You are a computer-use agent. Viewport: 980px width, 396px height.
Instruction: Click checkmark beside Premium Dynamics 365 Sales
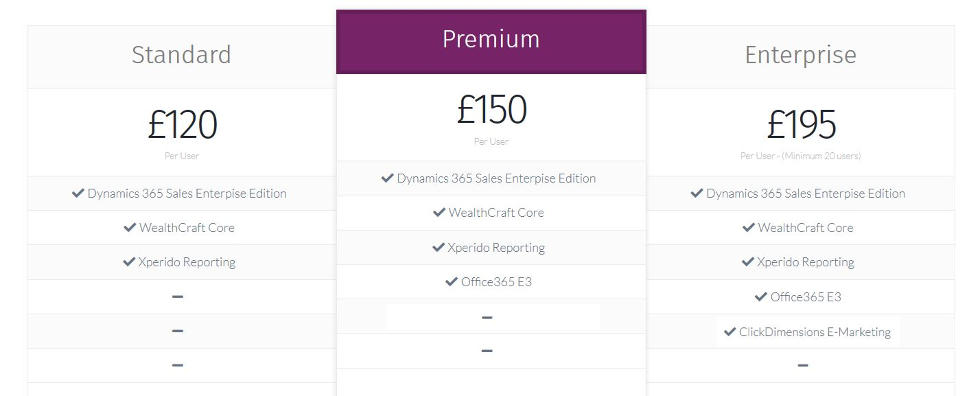pos(387,178)
